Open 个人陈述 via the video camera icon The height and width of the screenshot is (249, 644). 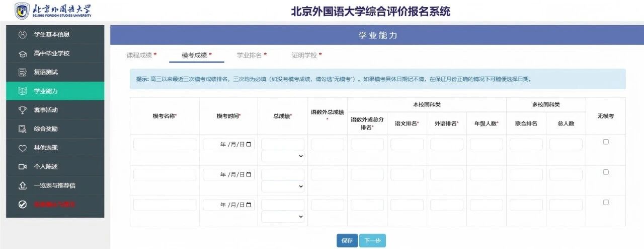click(x=22, y=166)
